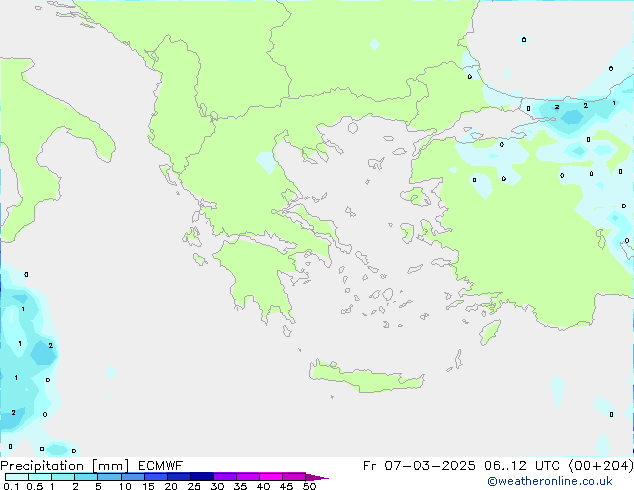Image resolution: width=634 pixels, height=490 pixels.
Task: Click the "35" legend scale label
Action: 240,486
